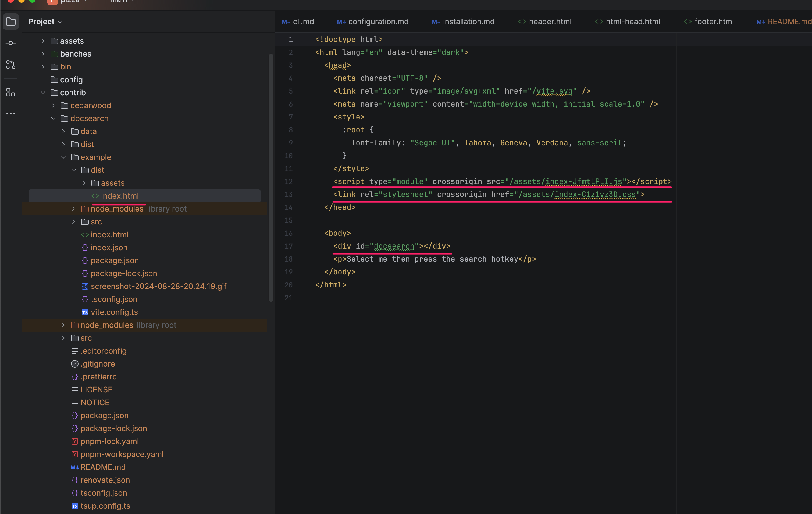Expand the assets folder inside dist
Viewport: 812px width, 514px height.
click(x=84, y=183)
